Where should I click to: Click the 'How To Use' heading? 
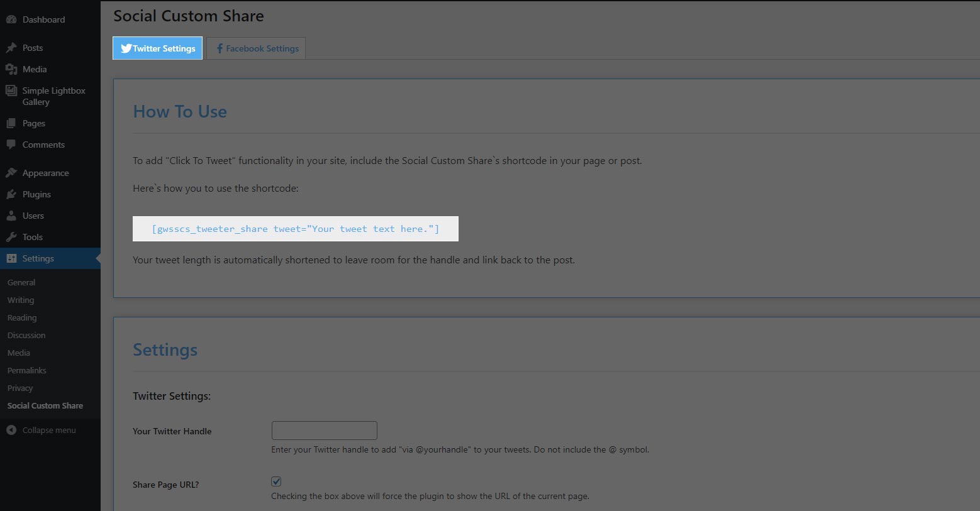pyautogui.click(x=180, y=112)
